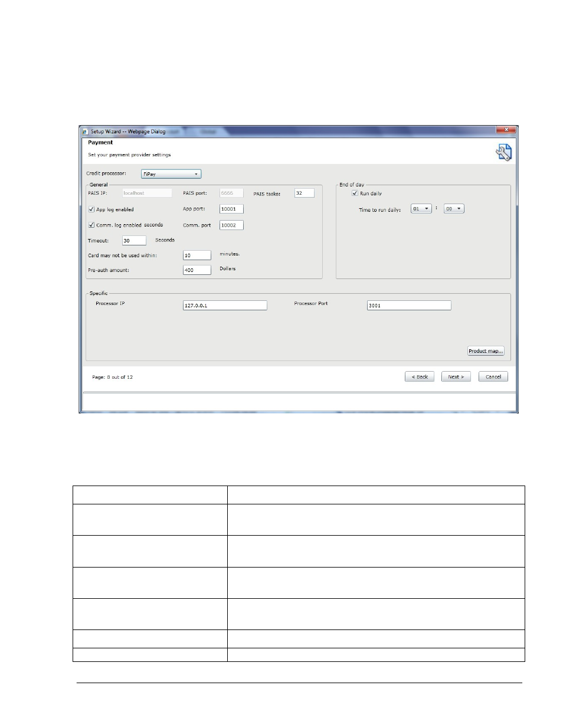The height and width of the screenshot is (728, 563).
Task: Click the 'Card may not be used within:' label
Action: click(122, 255)
